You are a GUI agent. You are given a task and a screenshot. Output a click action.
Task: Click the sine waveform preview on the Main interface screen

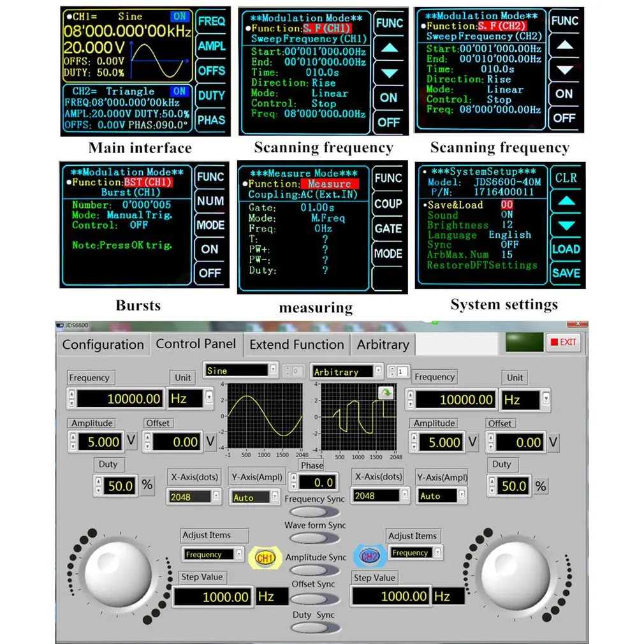(x=160, y=60)
